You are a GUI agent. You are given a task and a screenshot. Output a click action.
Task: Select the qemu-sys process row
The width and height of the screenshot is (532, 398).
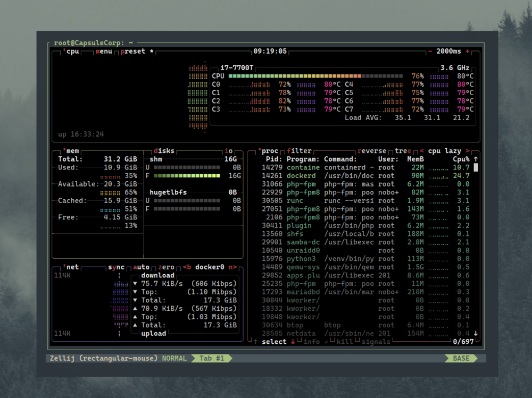click(366, 267)
